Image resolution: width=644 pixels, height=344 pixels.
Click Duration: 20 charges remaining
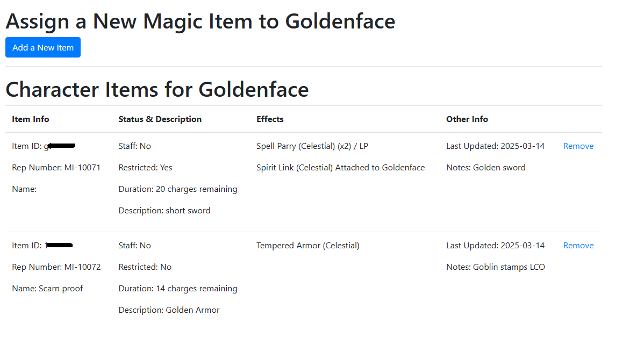[x=177, y=189]
